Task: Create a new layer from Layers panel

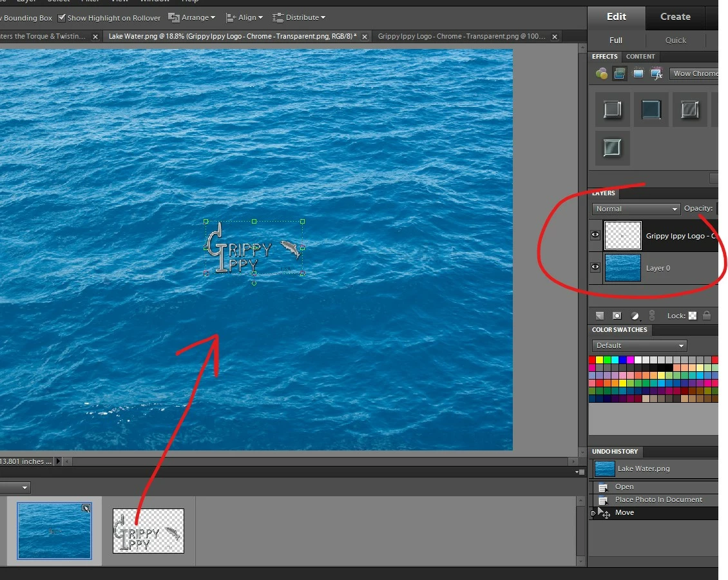Action: (x=600, y=316)
